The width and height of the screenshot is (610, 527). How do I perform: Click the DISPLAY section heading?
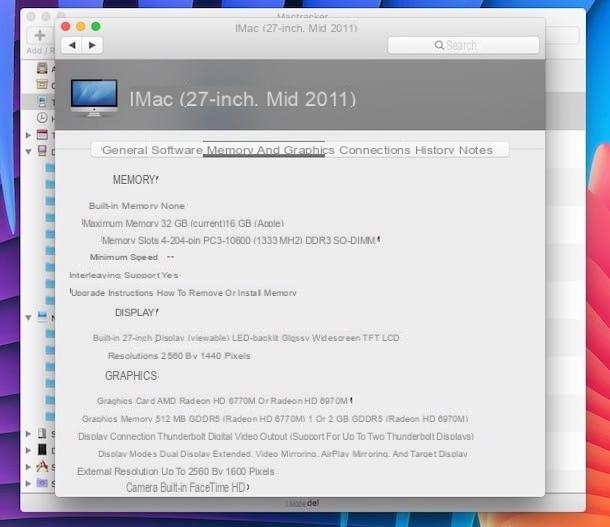coord(135,312)
